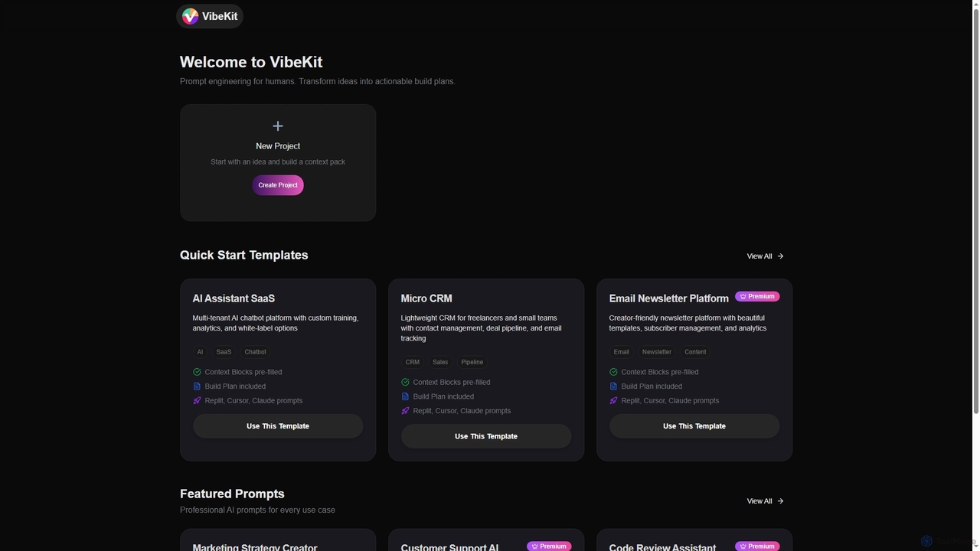Viewport: 980px width, 551px height.
Task: Click the Newsletter tag chip
Action: pyautogui.click(x=657, y=352)
